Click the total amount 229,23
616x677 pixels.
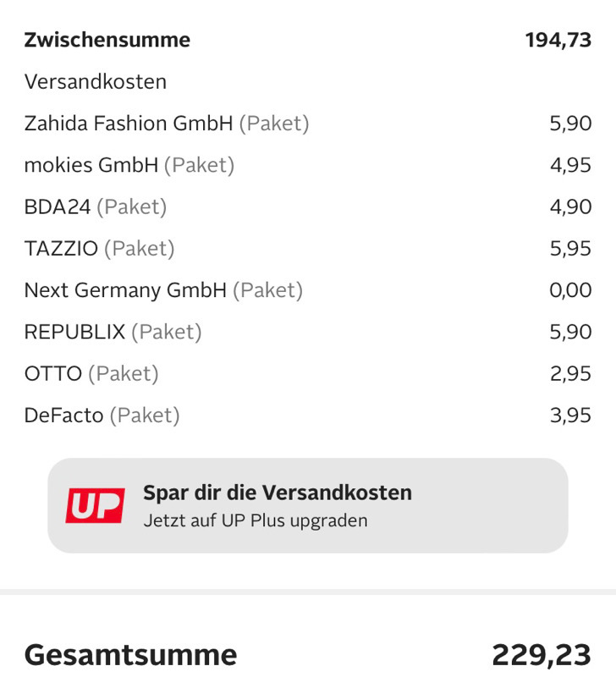542,655
